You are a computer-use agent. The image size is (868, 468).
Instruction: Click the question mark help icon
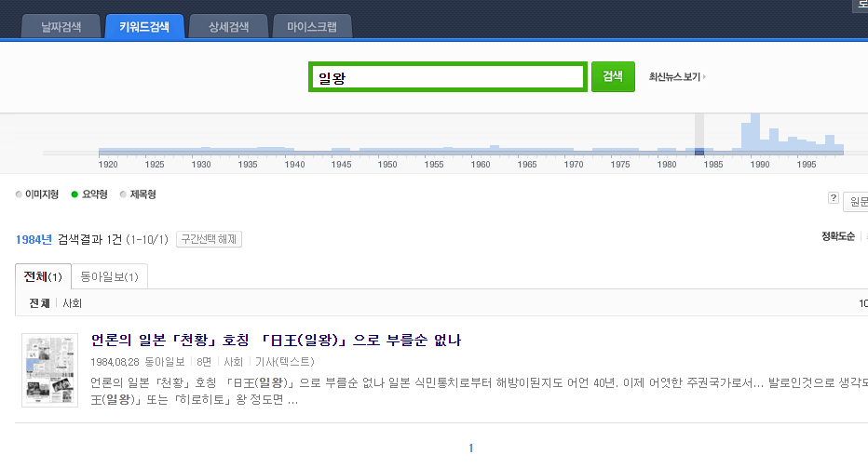[833, 198]
